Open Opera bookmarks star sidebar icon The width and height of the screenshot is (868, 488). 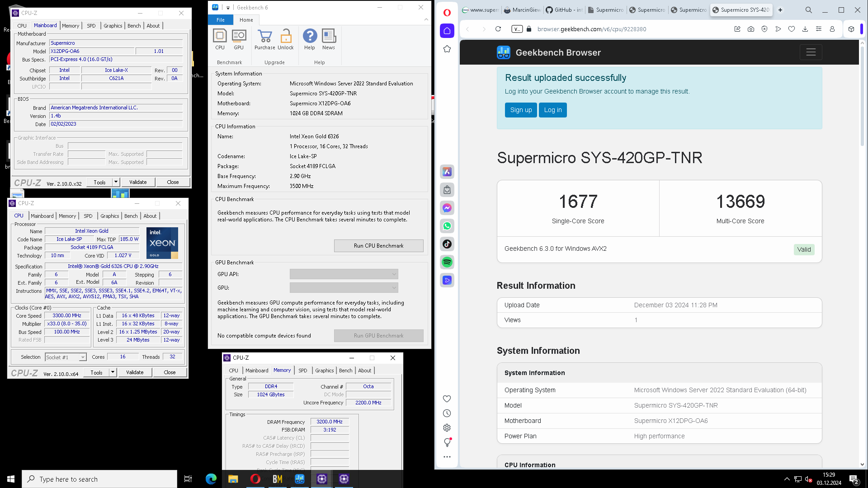pos(447,49)
